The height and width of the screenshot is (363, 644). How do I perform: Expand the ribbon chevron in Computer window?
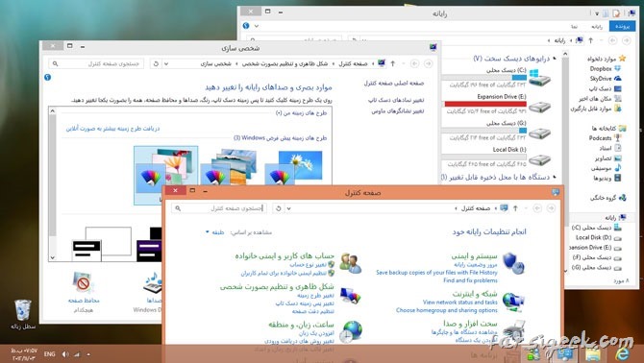257,26
